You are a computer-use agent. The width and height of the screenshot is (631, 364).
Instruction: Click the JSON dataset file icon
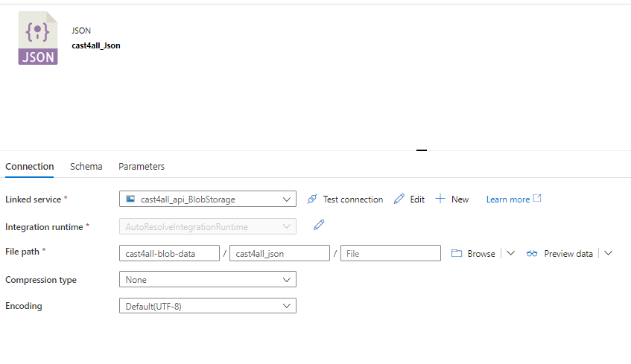coord(38,38)
